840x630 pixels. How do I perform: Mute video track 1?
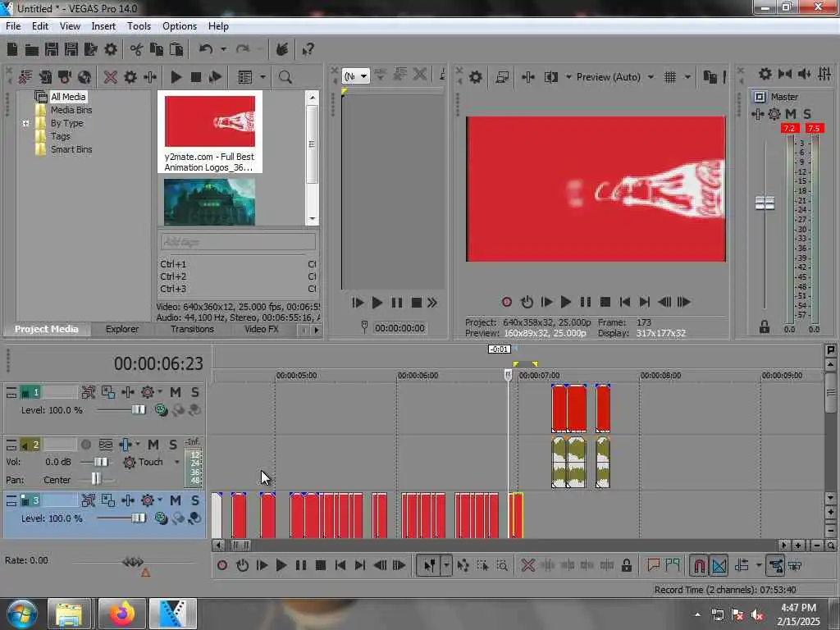(x=176, y=393)
